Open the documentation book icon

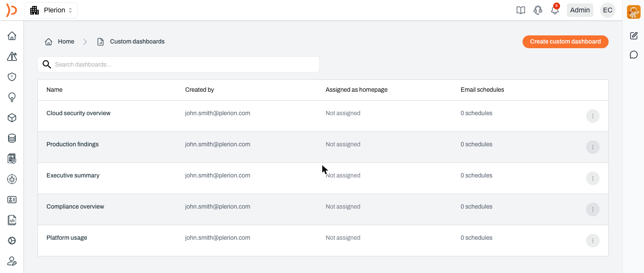[x=521, y=10]
